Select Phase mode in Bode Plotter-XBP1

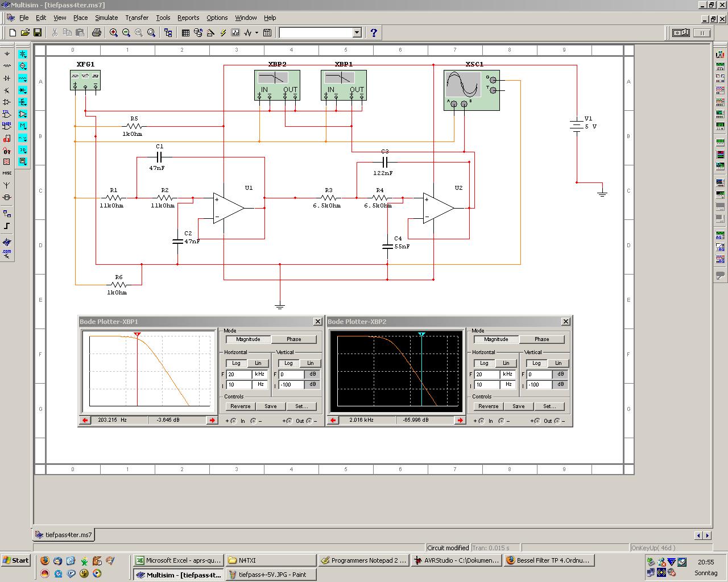(294, 339)
